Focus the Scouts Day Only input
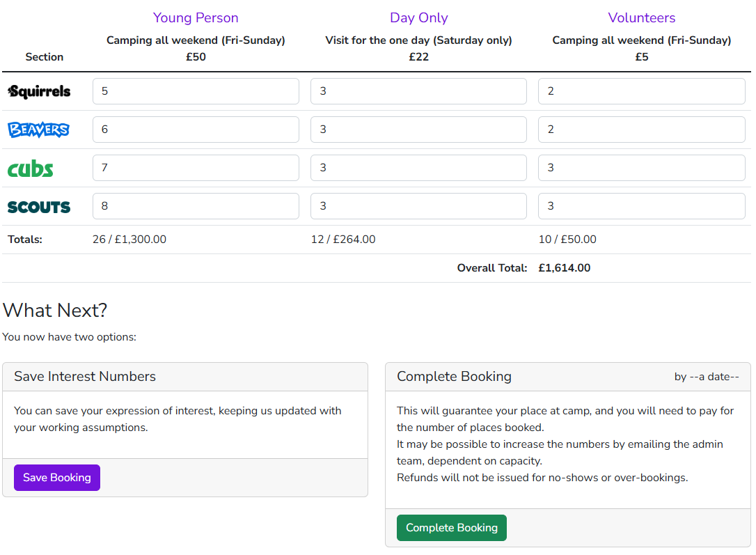Screen dimensions: 756x555 click(418, 206)
